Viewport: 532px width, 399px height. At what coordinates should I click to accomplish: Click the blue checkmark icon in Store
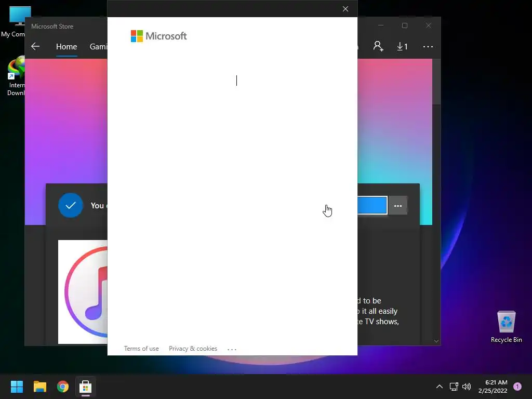point(71,205)
